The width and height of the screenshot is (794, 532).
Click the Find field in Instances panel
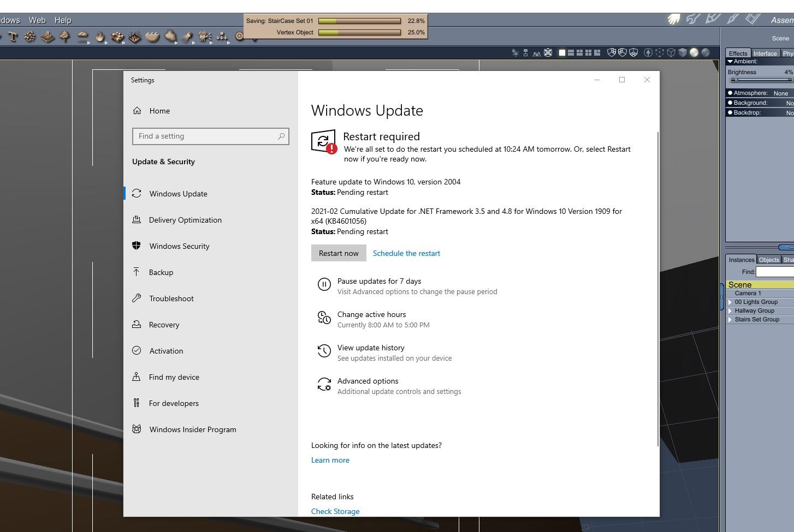[x=775, y=272]
